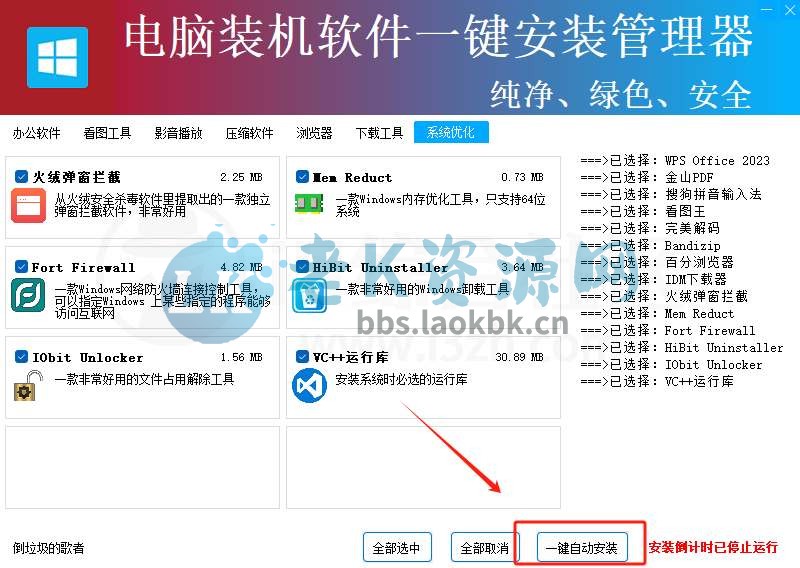Screen dimensions: 800x568
Task: Click the Windows logo in the header
Action: pyautogui.click(x=57, y=58)
